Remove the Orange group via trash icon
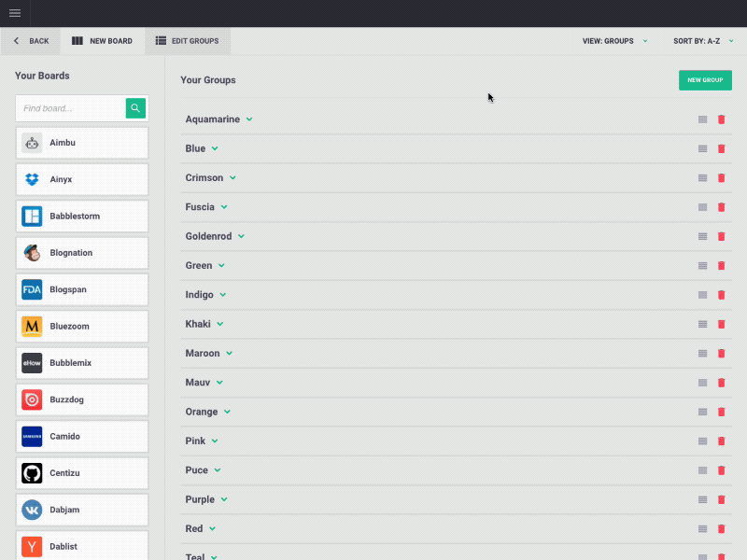The height and width of the screenshot is (560, 747). point(721,412)
